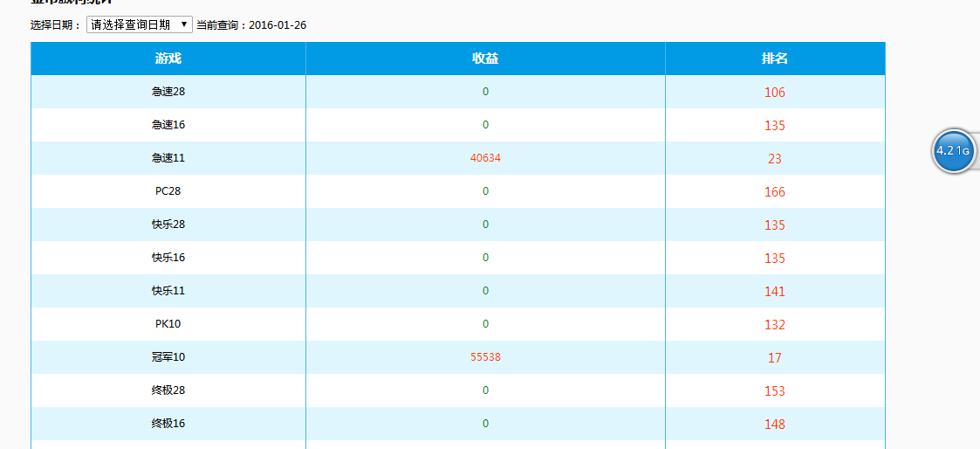Select the 终极28 game cell
Viewport: 980px width, 449px height.
168,390
